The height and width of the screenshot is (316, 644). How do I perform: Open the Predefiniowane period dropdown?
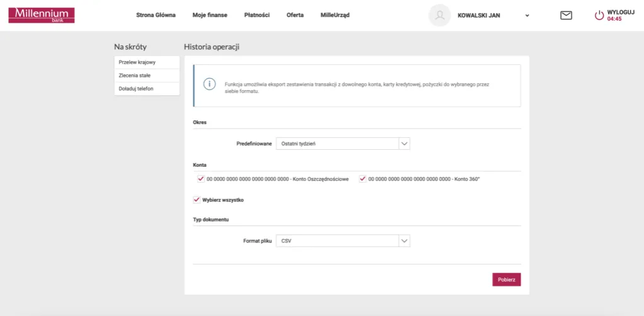coord(342,144)
